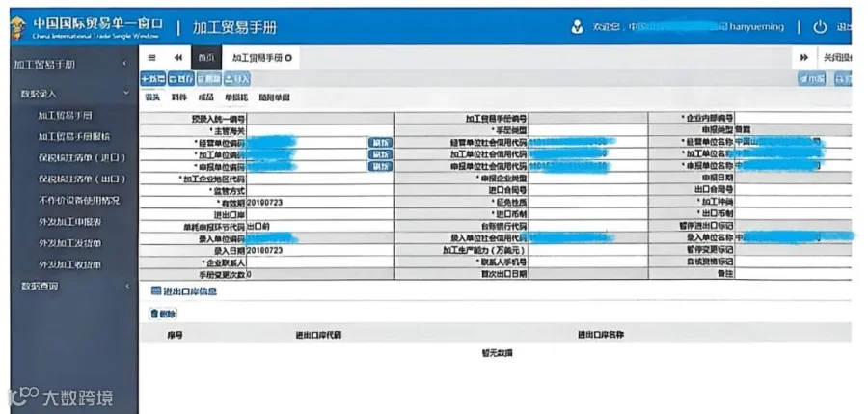Open 外发加工申报表 in the sidebar
This screenshot has height=414, width=868.
coord(69,222)
